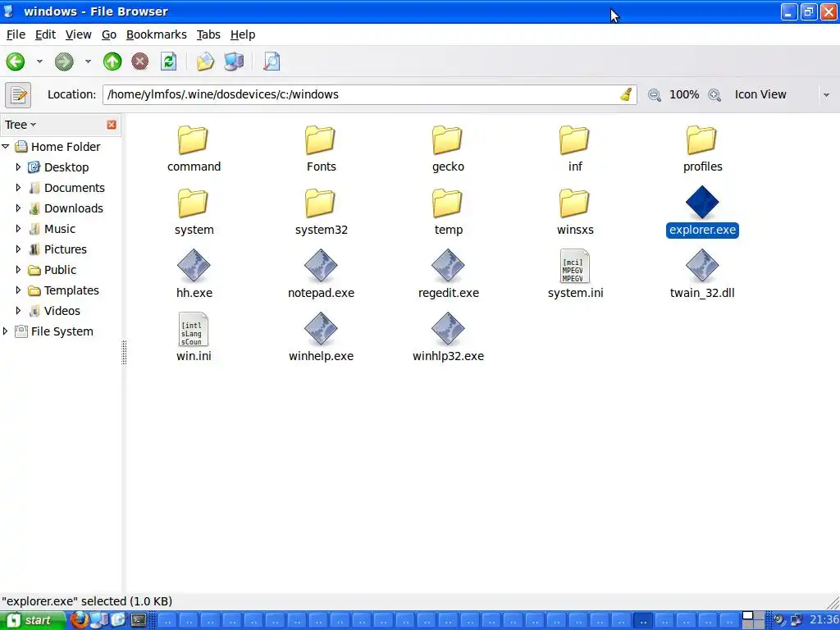Open the Tabs menu
Viewport: 840px width, 630px height.
click(x=208, y=34)
